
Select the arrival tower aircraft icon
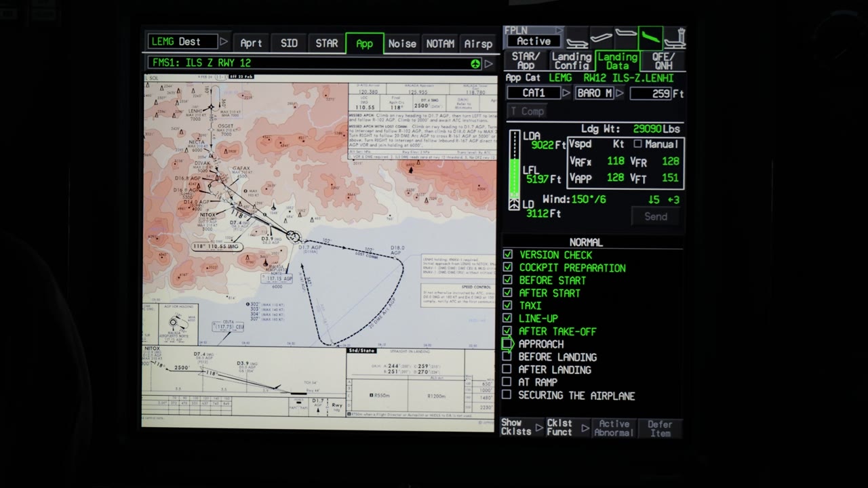(x=674, y=38)
